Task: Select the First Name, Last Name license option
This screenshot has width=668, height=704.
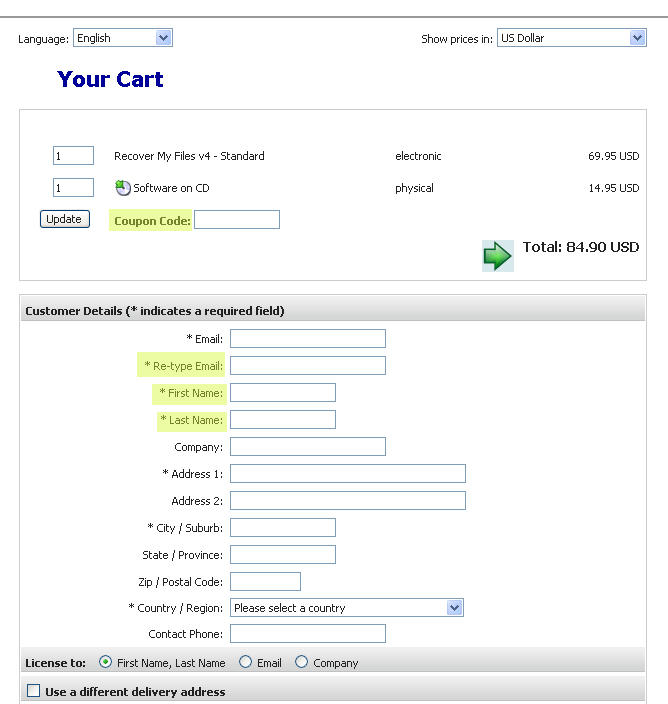Action: [x=105, y=662]
